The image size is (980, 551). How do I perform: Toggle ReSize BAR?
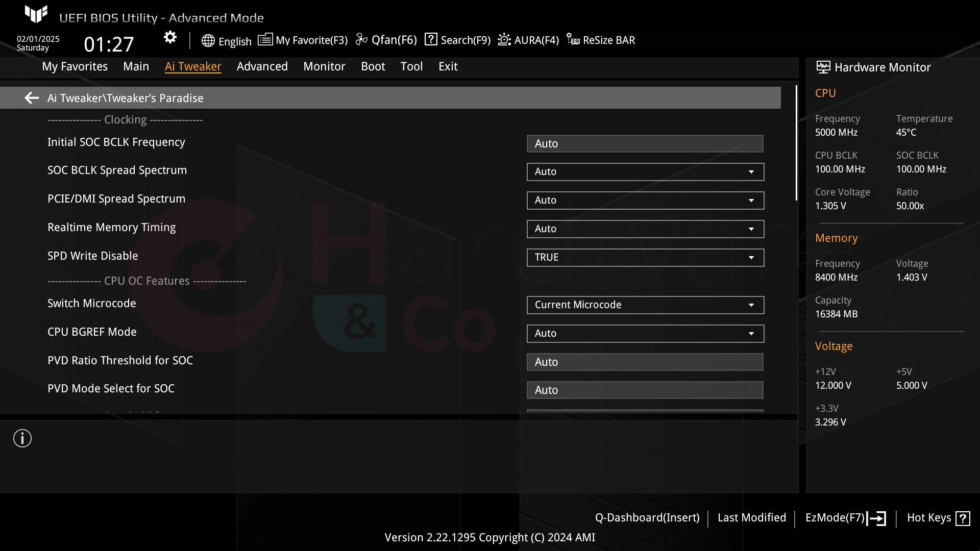pyautogui.click(x=609, y=40)
